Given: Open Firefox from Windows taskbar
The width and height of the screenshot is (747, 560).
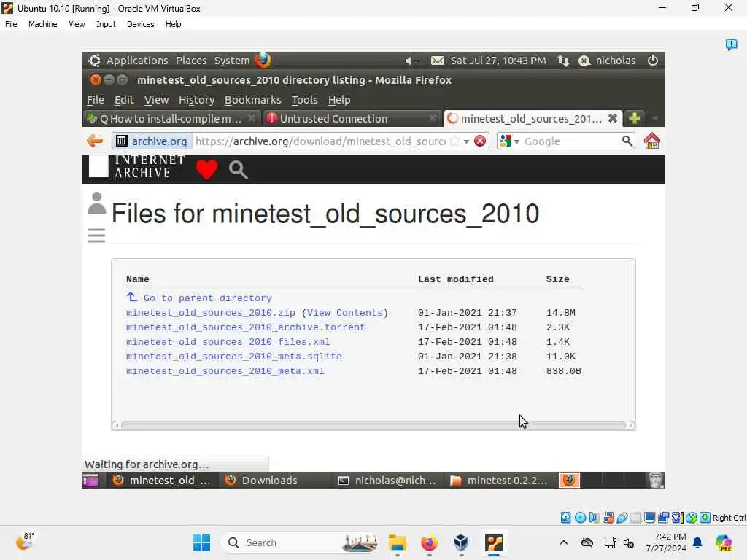Looking at the screenshot, I should [429, 542].
